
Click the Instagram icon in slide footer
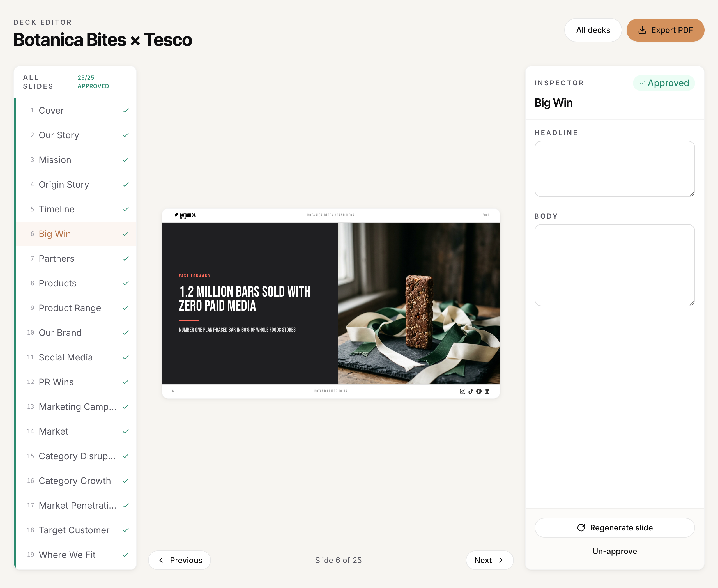coord(463,391)
